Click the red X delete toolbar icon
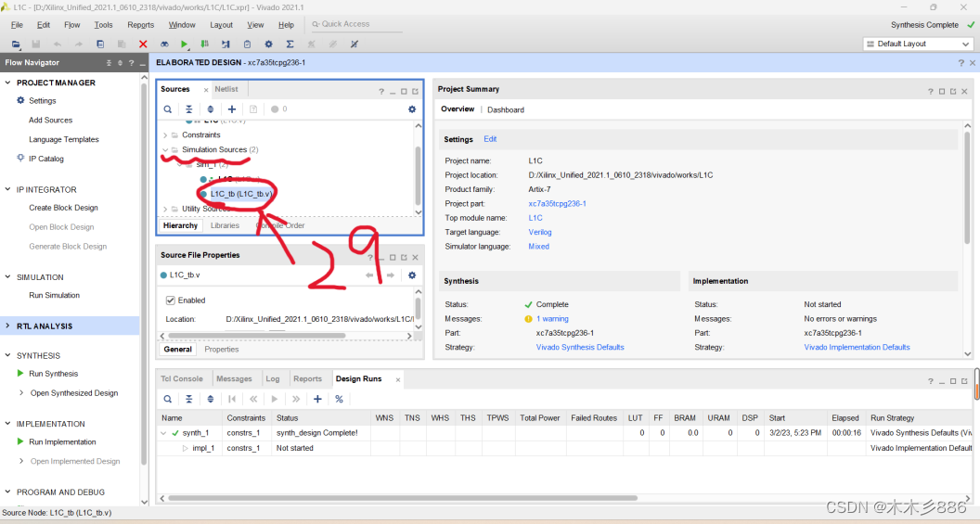 coord(143,45)
